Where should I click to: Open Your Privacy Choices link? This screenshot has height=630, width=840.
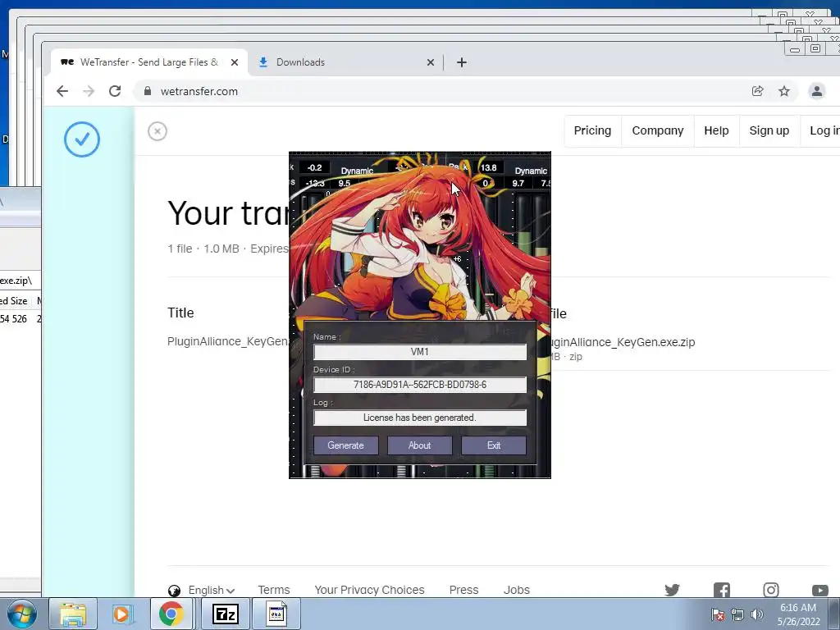370,590
